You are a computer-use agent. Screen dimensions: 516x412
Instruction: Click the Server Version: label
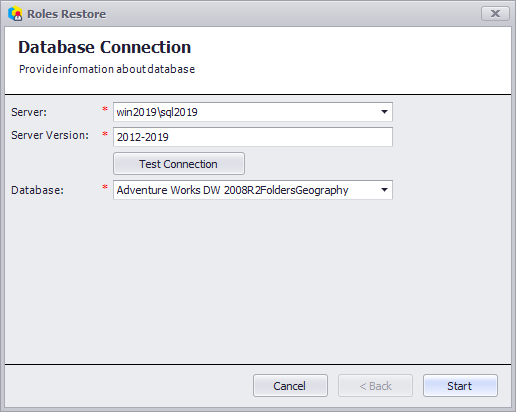50,135
